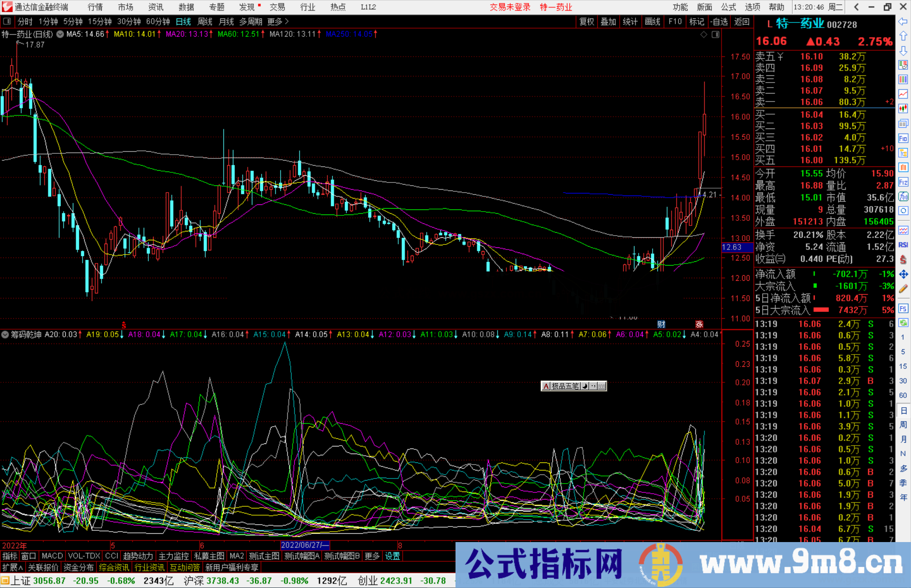Click the orange document sidebar icon
Viewport: 911px width, 588px height.
coord(903,167)
